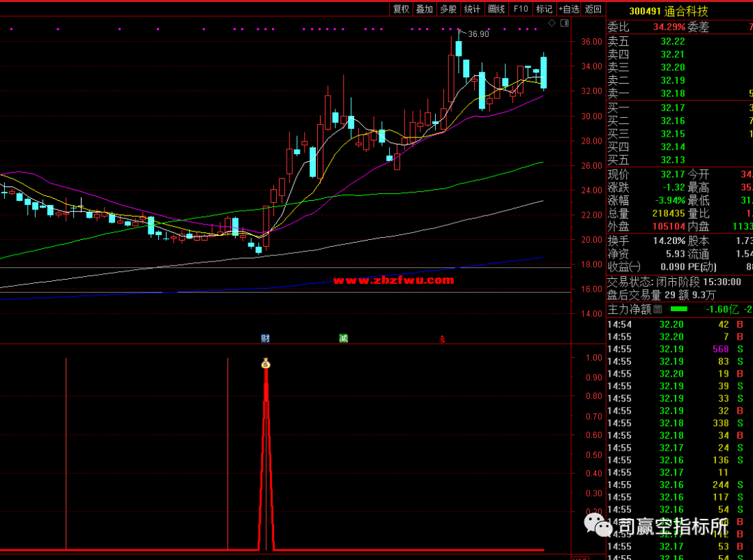
Task: Select the 卖二 price 32.19
Action: 672,81
